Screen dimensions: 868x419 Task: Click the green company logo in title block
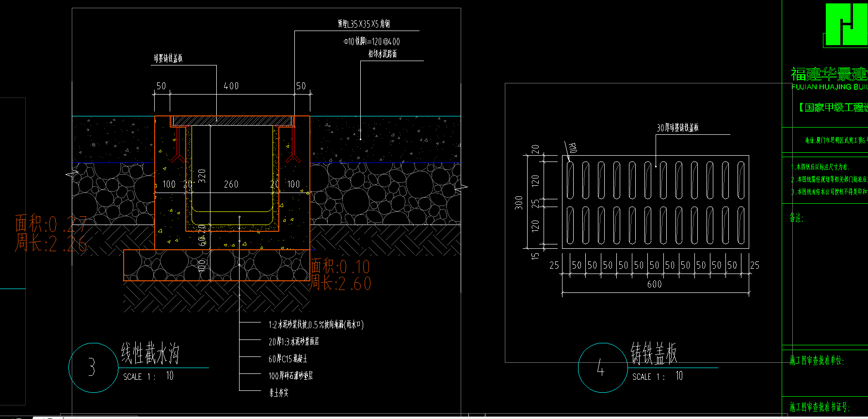(846, 25)
